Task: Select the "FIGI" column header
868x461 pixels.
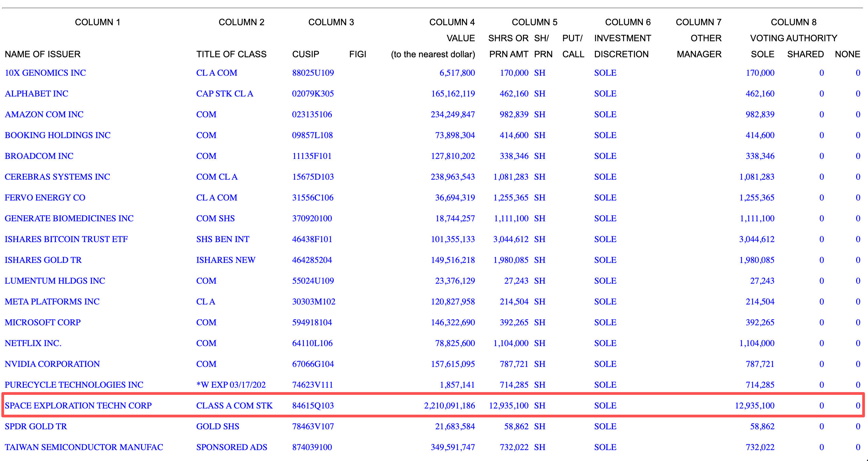Action: point(358,54)
